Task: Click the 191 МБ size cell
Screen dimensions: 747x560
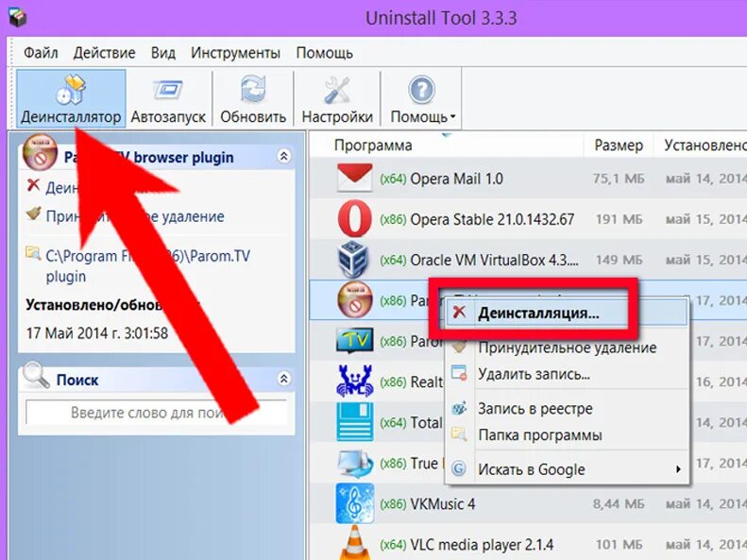Action: click(620, 219)
